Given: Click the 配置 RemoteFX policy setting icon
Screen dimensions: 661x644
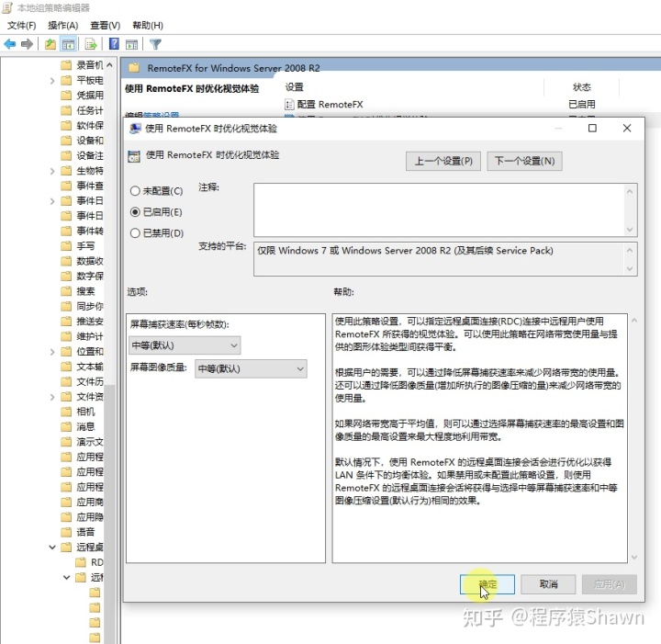Looking at the screenshot, I should click(289, 104).
